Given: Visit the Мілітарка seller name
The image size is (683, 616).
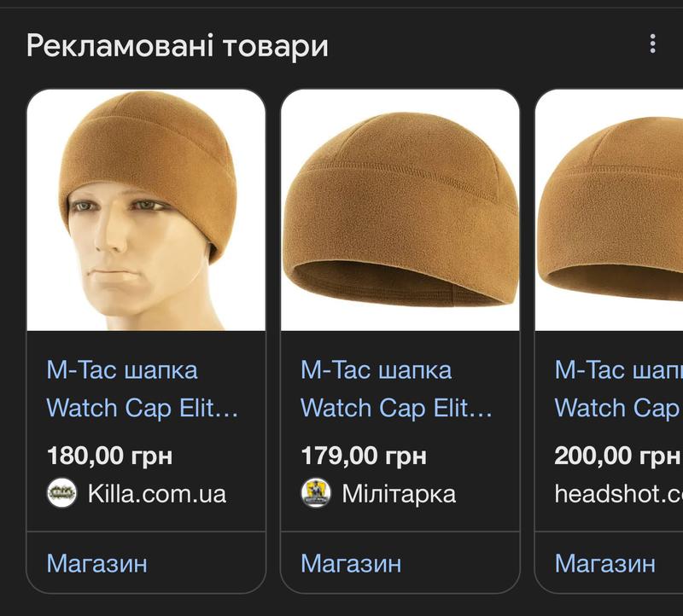Looking at the screenshot, I should [399, 494].
